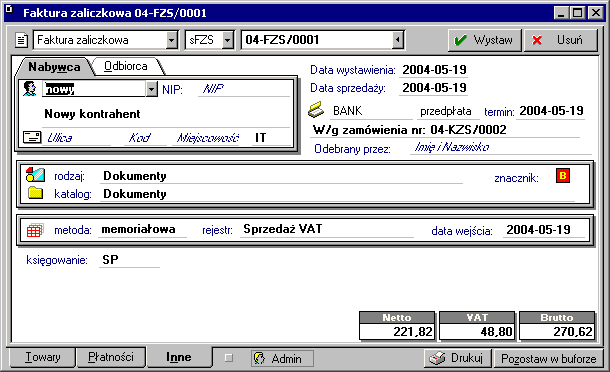Screen dimensions: 610x372
Task: Click the red calendar icon beside metoda
Action: (35, 230)
